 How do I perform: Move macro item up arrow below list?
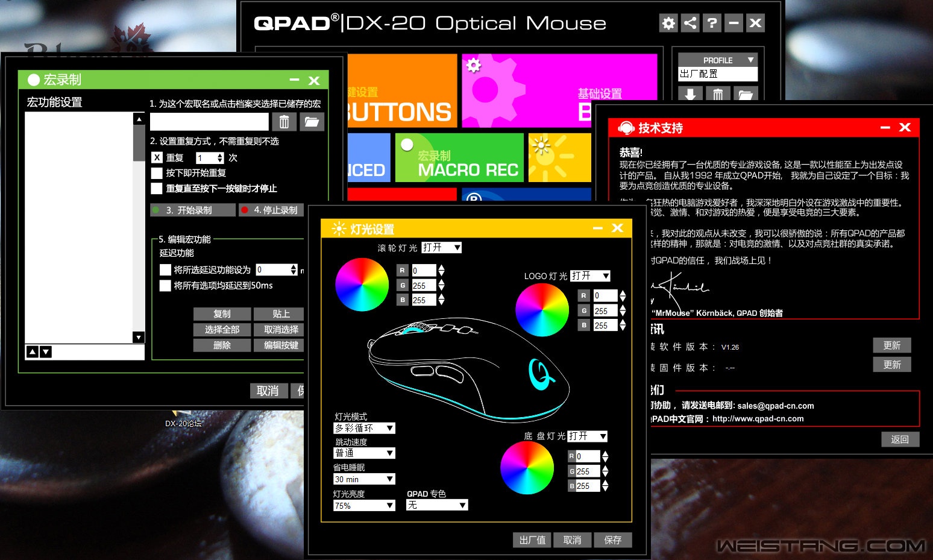click(x=33, y=351)
